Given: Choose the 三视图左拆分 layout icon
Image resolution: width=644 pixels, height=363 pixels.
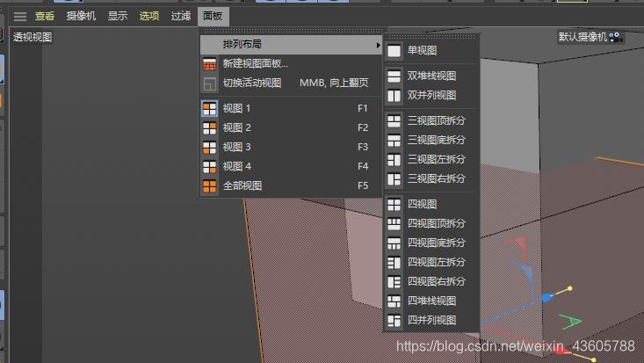Looking at the screenshot, I should 394,159.
